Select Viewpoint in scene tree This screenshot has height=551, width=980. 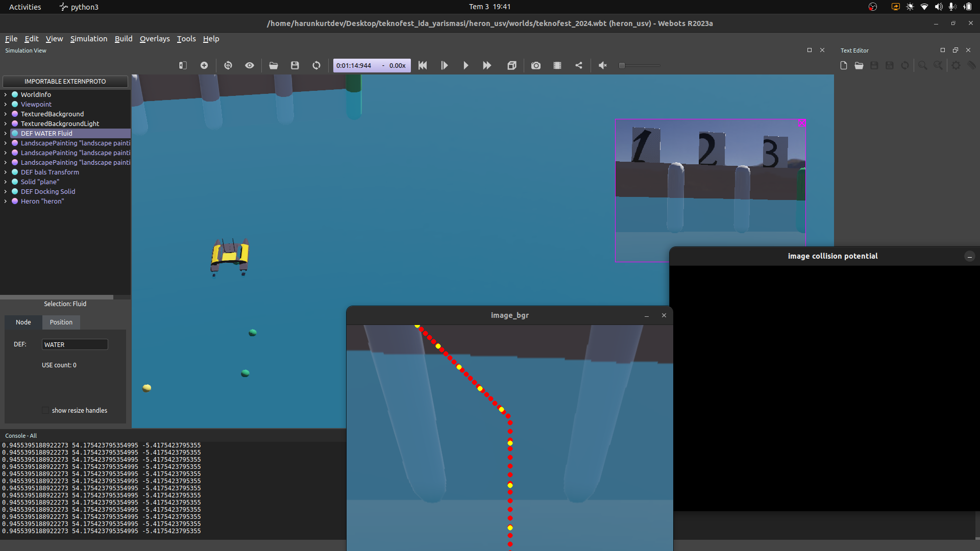click(x=36, y=105)
